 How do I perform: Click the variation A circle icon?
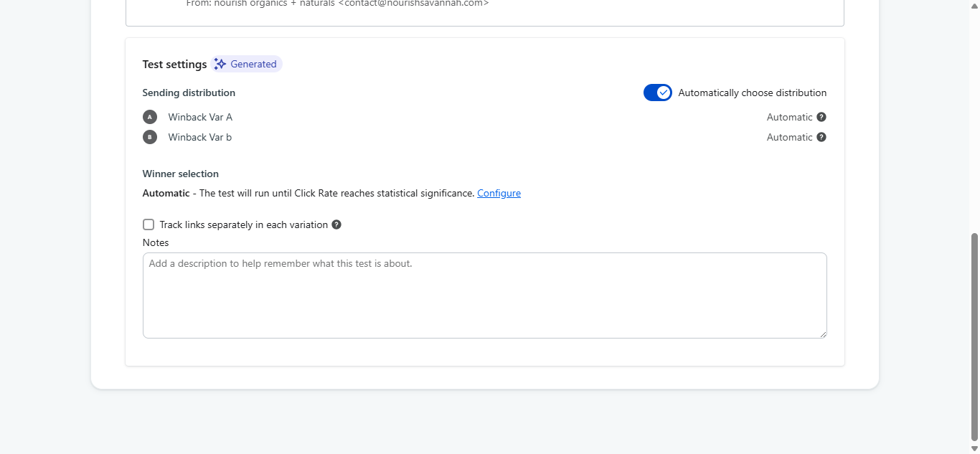pyautogui.click(x=149, y=117)
